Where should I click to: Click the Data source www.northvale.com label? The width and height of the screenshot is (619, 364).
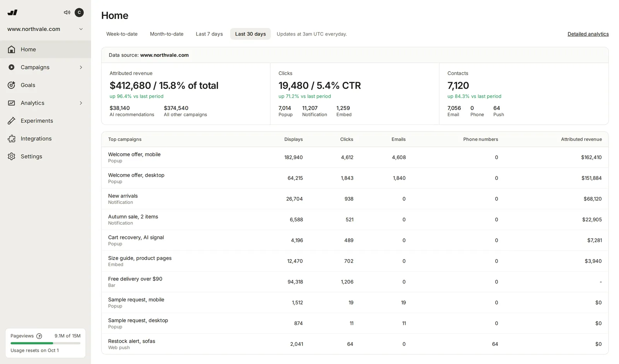click(149, 55)
